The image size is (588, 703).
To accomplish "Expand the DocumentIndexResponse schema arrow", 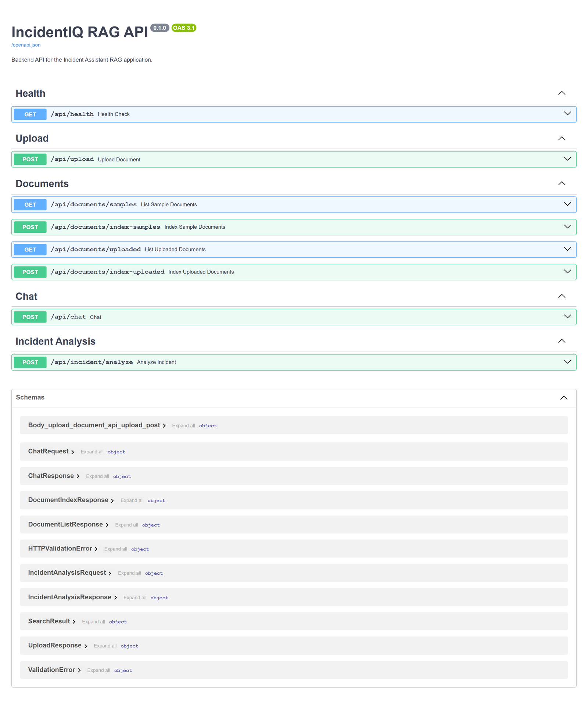I will click(112, 500).
